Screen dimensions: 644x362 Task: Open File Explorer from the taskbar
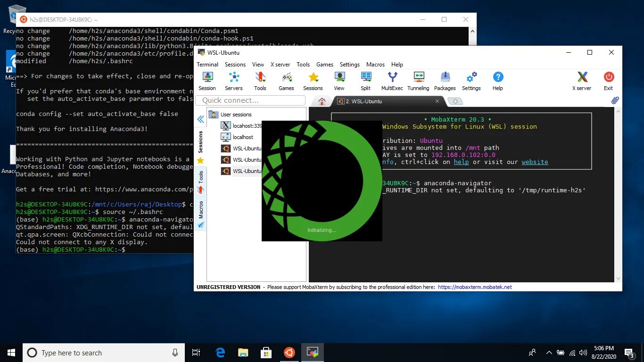tap(243, 353)
